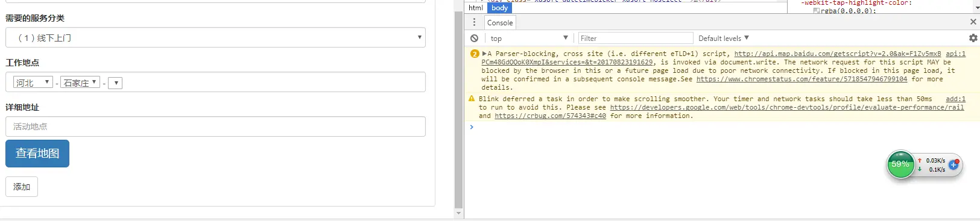Clear the console with the block icon
980x221 pixels.
[x=475, y=38]
